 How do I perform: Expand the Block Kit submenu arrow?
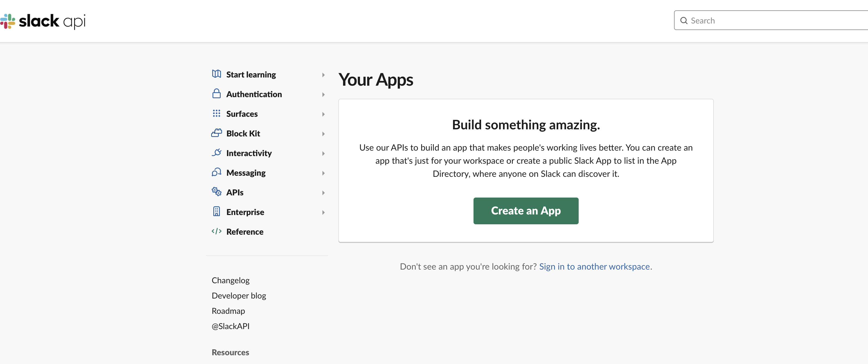coord(323,134)
